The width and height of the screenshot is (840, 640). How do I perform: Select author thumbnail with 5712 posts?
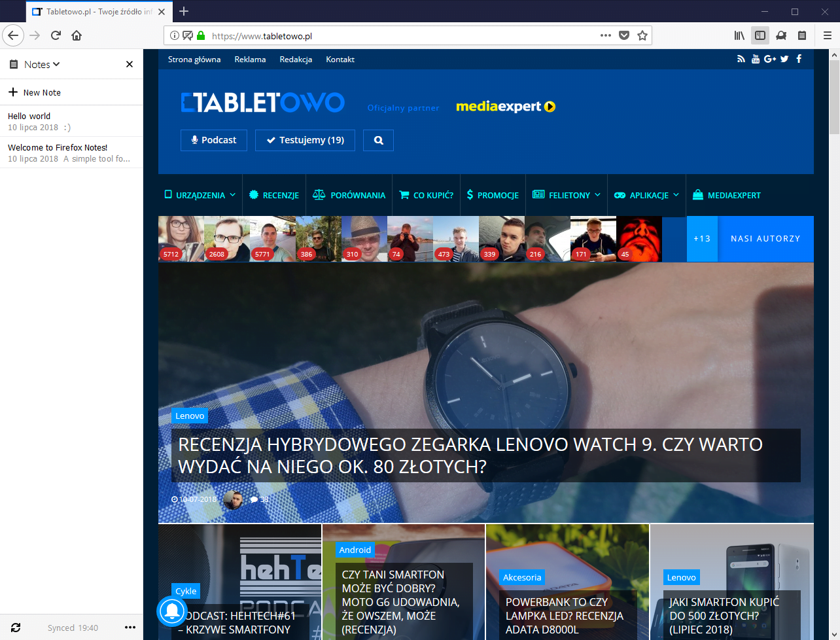click(x=181, y=239)
